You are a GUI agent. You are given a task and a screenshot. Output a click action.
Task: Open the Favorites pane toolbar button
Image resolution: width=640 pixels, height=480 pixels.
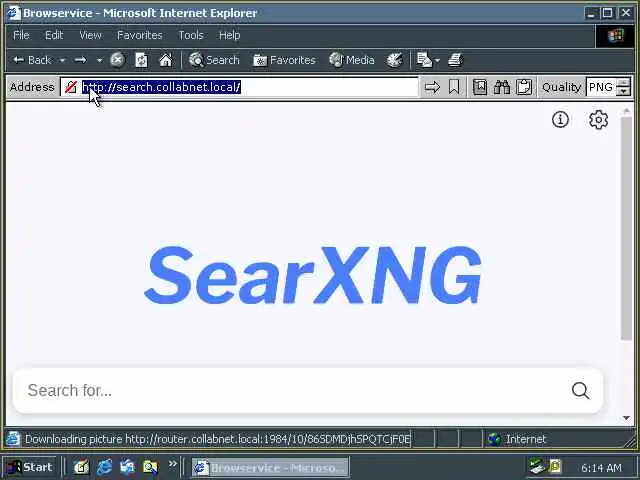[x=284, y=60]
